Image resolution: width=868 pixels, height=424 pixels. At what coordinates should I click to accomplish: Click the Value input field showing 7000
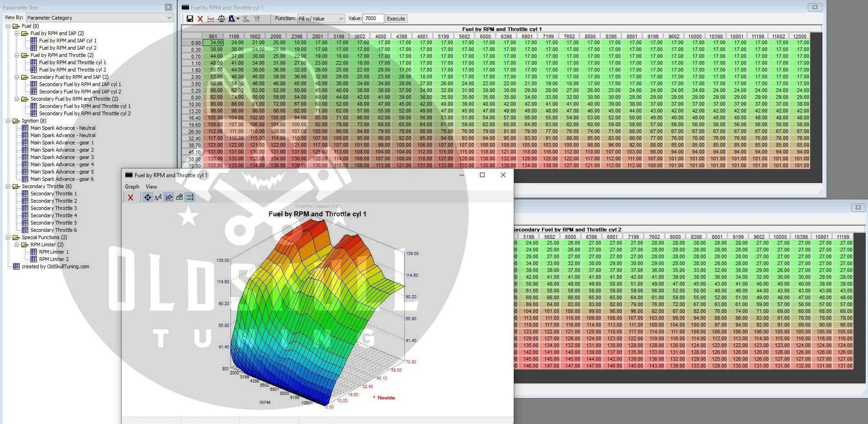click(x=373, y=19)
